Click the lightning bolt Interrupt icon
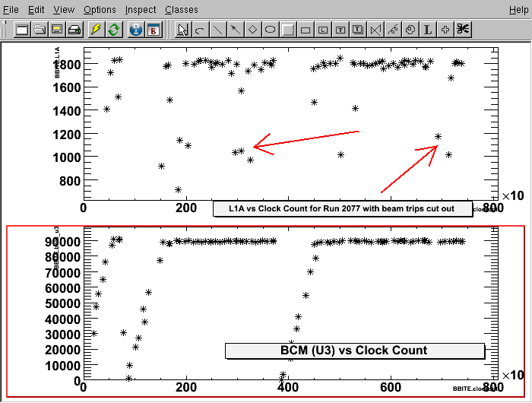532x403 pixels. (97, 30)
